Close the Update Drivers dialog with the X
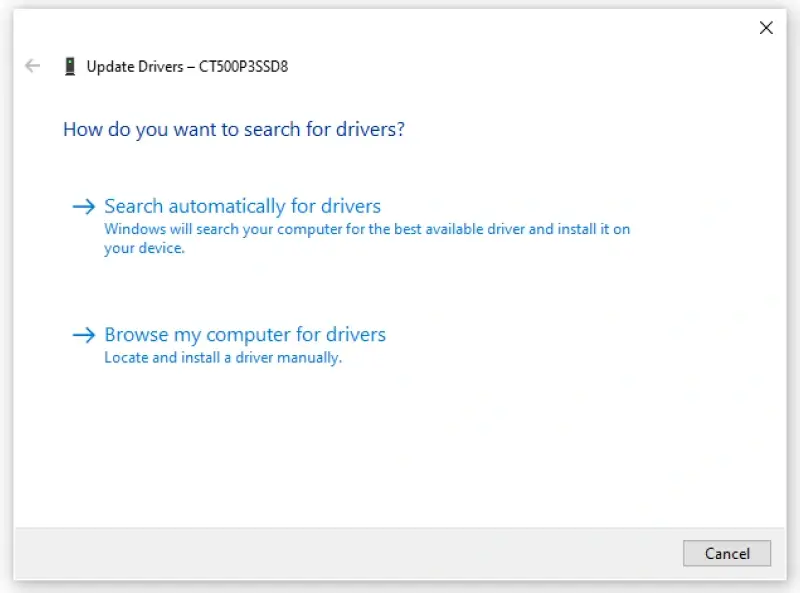800x593 pixels. [766, 28]
